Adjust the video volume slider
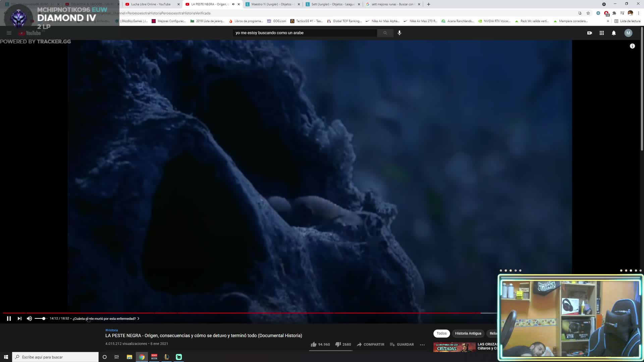This screenshot has width=644, height=362. (41, 318)
